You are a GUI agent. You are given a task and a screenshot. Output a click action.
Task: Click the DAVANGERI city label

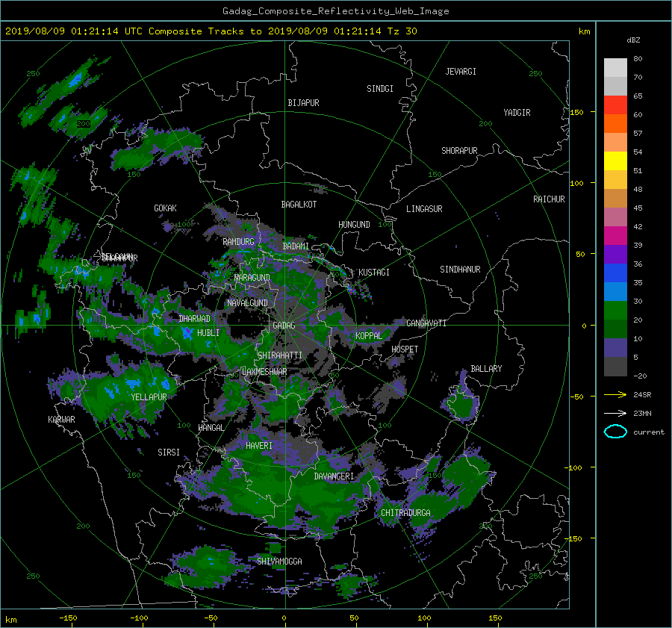[334, 476]
